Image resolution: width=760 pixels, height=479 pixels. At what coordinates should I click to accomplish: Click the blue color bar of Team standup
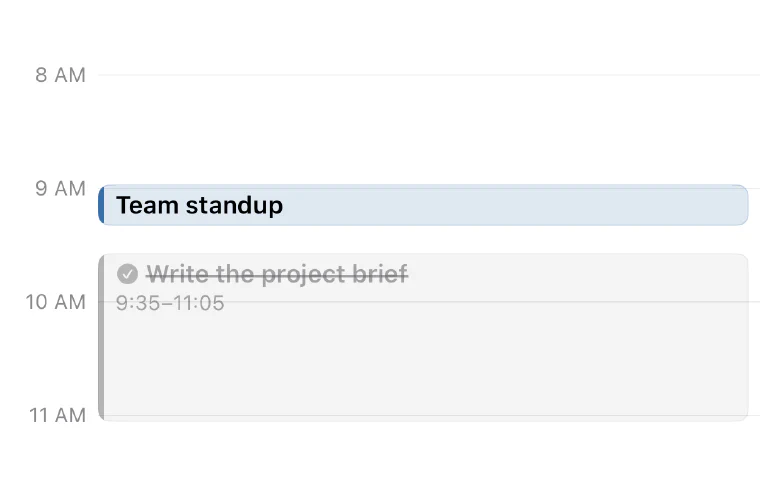click(x=101, y=205)
